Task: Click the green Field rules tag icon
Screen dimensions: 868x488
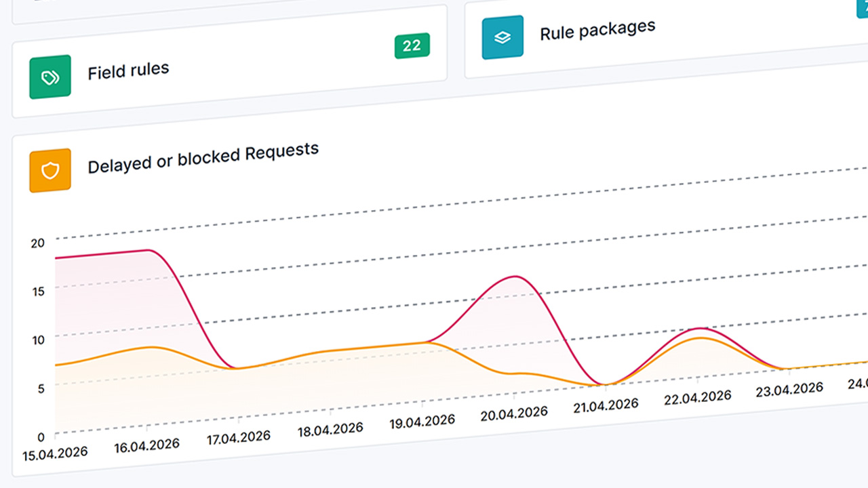Action: tap(50, 77)
